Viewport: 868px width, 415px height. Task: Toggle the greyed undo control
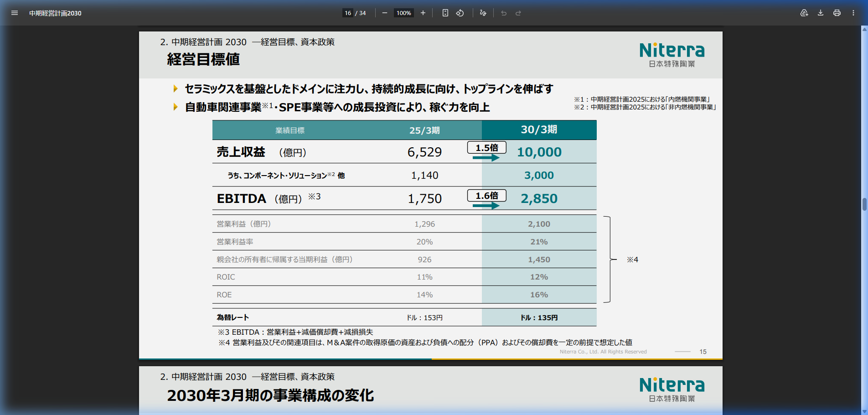(503, 13)
